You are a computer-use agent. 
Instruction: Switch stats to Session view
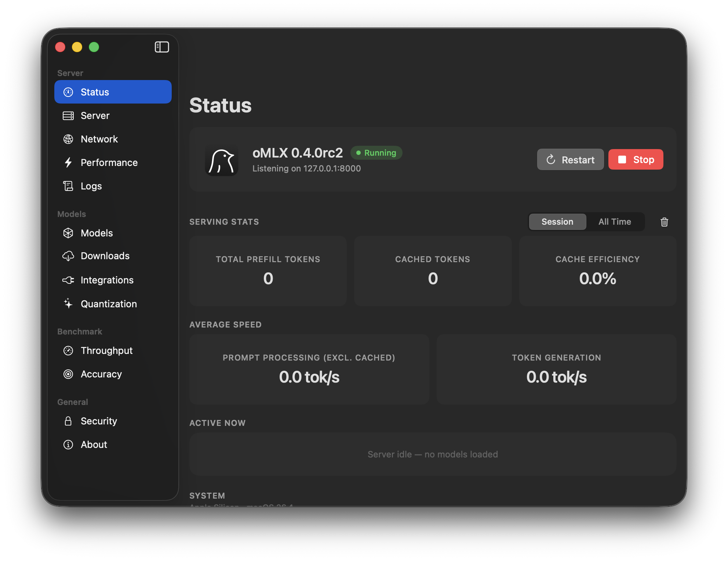coord(557,222)
